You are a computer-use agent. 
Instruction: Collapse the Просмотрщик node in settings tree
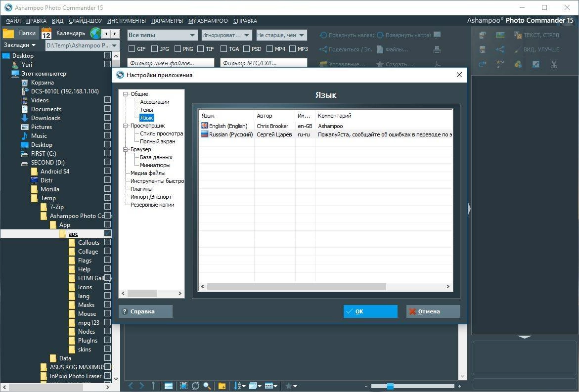coord(125,126)
